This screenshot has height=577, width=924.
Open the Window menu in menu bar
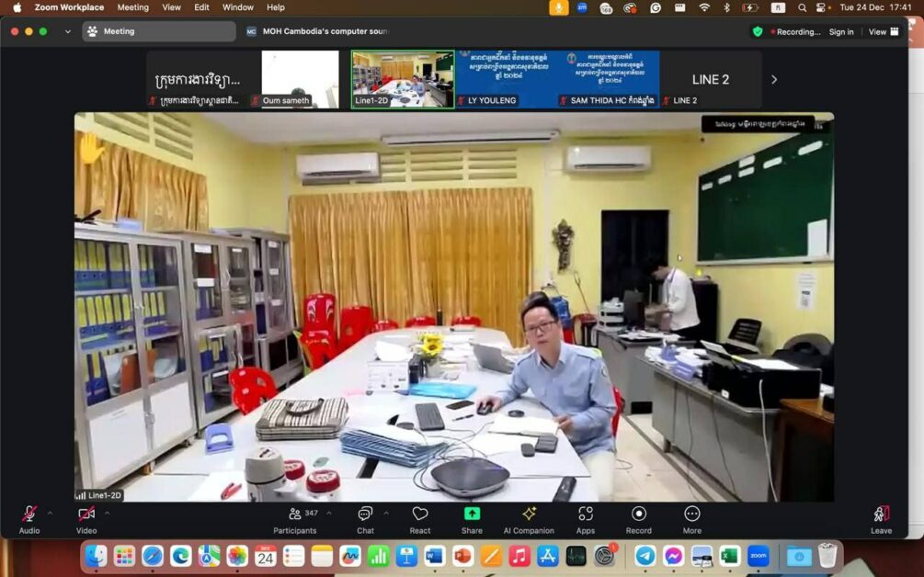pos(238,7)
